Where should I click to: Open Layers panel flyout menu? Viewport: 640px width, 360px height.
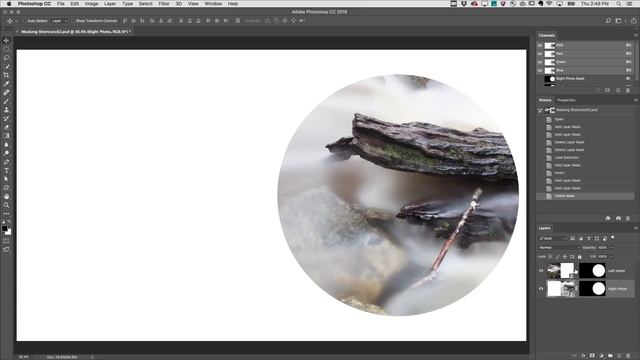click(636, 228)
